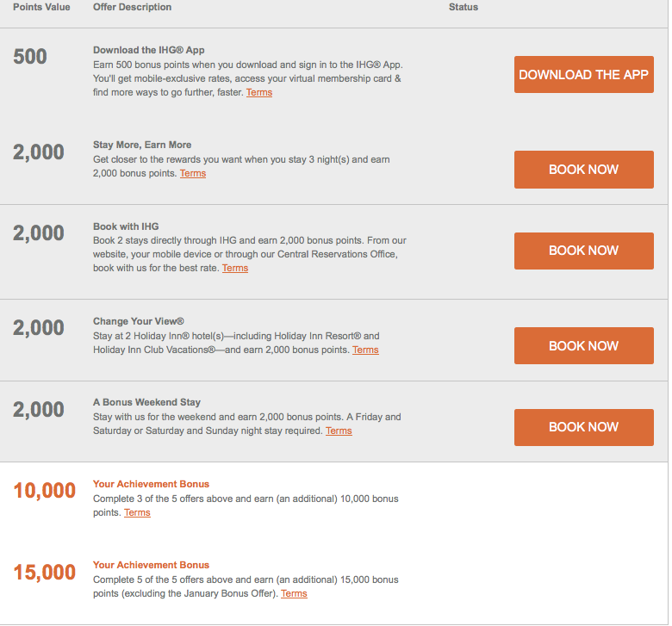The width and height of the screenshot is (672, 626).
Task: Open Terms for the 15,000 point Achievement Bonus
Action: [294, 593]
